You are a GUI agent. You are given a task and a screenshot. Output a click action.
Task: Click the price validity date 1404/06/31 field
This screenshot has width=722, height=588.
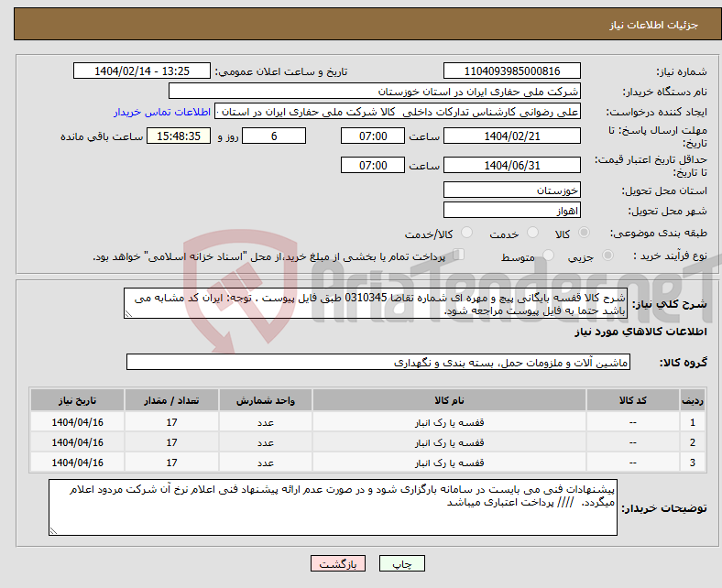coord(511,165)
